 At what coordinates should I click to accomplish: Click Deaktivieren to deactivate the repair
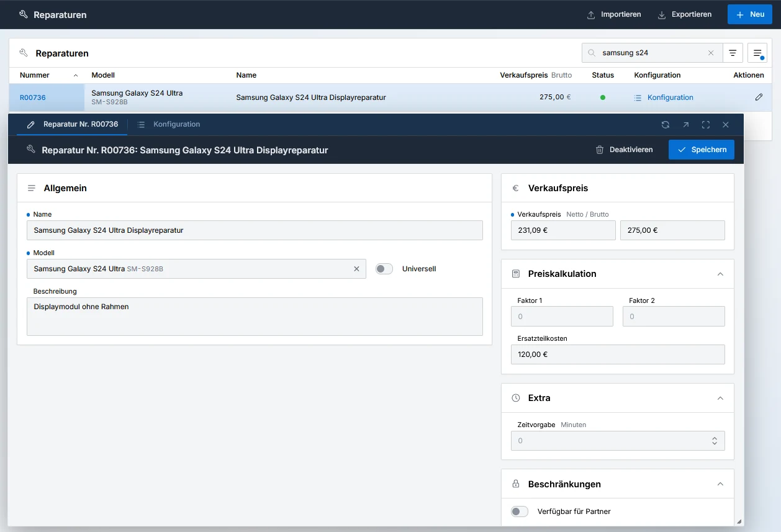tap(625, 150)
